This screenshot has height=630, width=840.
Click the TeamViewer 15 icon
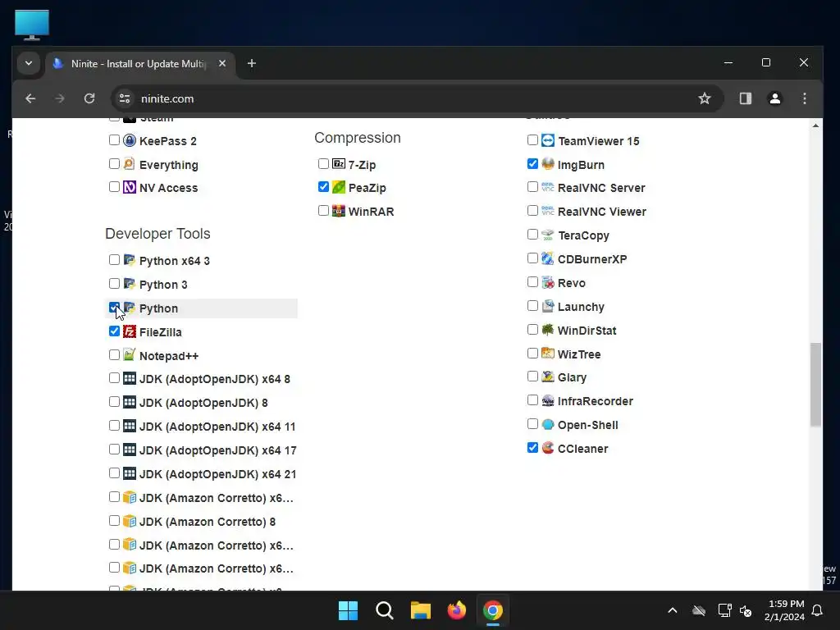[547, 140]
